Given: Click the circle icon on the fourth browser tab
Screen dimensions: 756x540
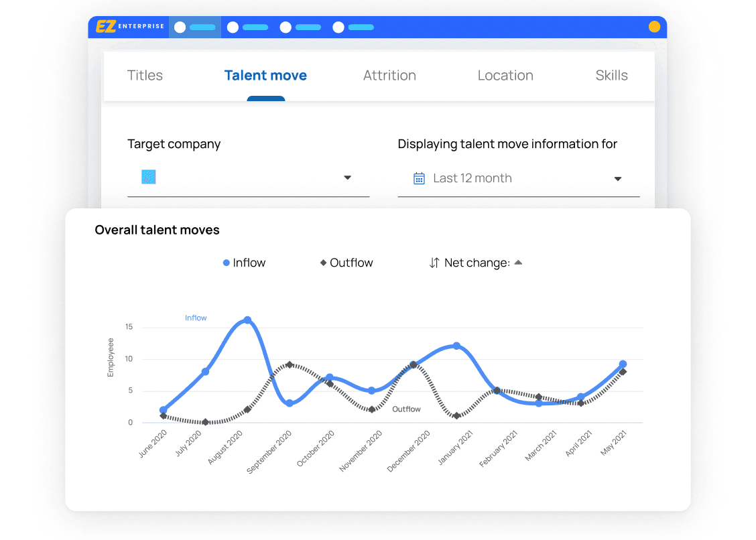Looking at the screenshot, I should click(338, 27).
